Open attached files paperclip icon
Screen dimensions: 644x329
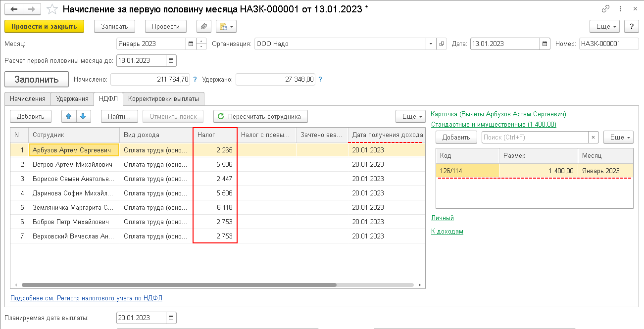click(x=204, y=27)
